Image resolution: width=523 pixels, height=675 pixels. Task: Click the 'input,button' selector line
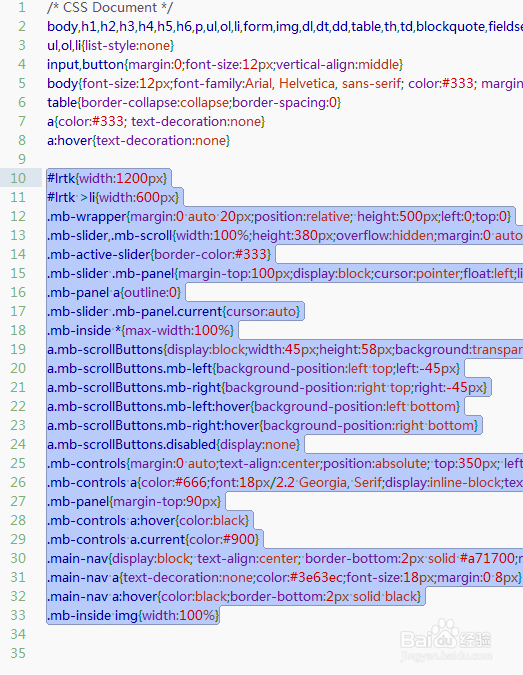pos(225,65)
